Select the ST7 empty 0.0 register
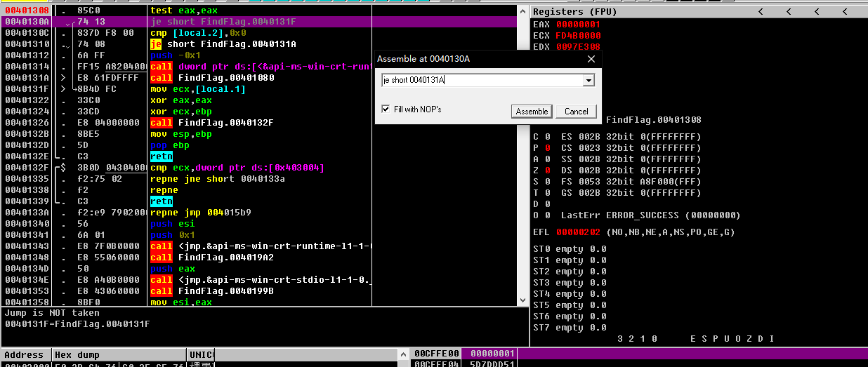The width and height of the screenshot is (868, 367). (x=570, y=328)
